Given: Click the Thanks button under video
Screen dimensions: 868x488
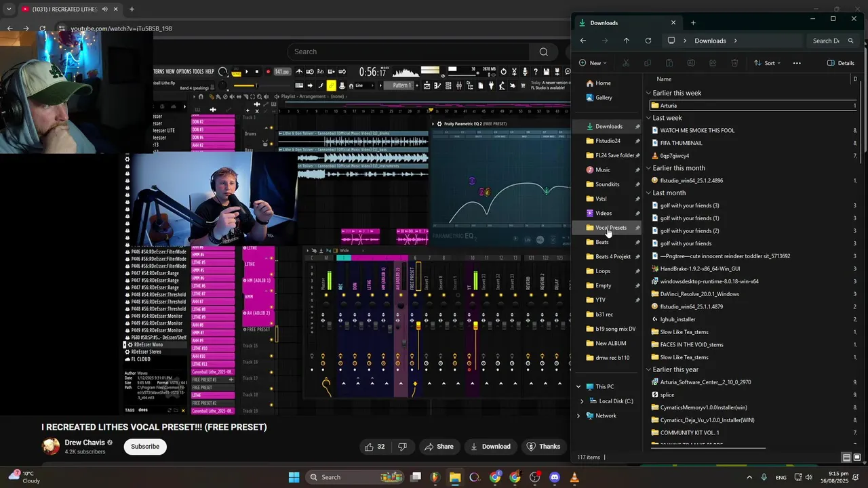Looking at the screenshot, I should [x=542, y=447].
